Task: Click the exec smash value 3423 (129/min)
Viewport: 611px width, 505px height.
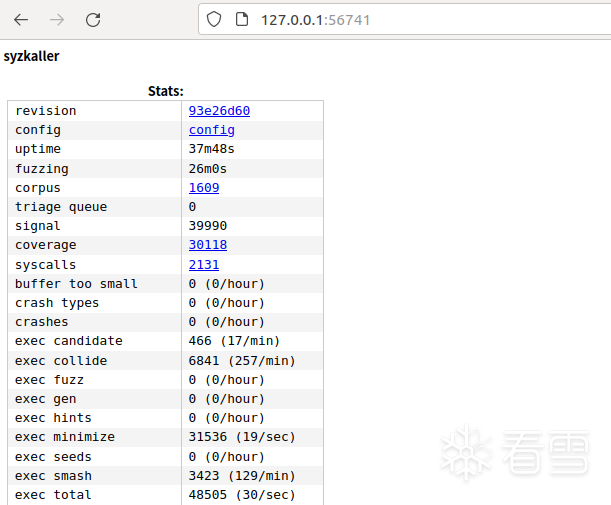Action: 242,476
